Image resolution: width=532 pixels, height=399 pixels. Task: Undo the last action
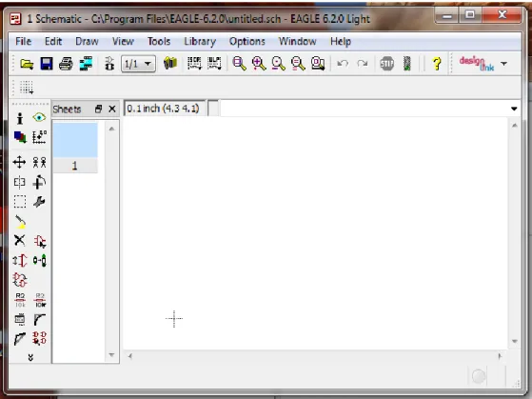click(343, 64)
